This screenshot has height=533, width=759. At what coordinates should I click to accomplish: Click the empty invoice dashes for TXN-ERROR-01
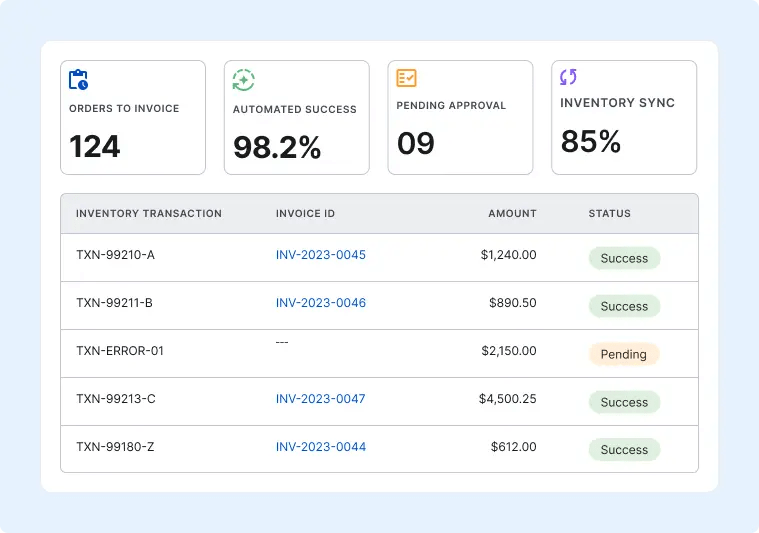pos(282,342)
